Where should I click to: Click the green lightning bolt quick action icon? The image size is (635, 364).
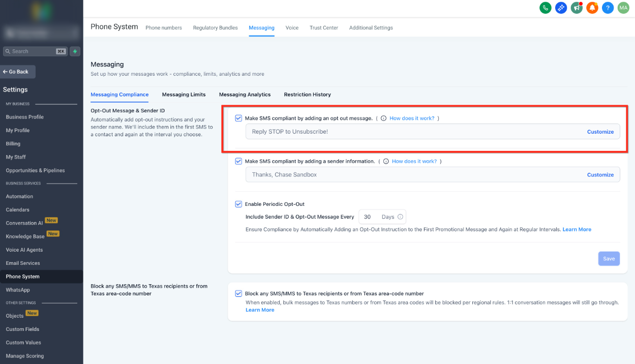click(75, 51)
